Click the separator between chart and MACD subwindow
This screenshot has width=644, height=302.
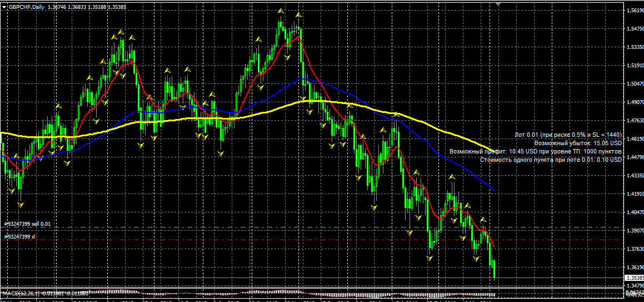tap(312, 289)
